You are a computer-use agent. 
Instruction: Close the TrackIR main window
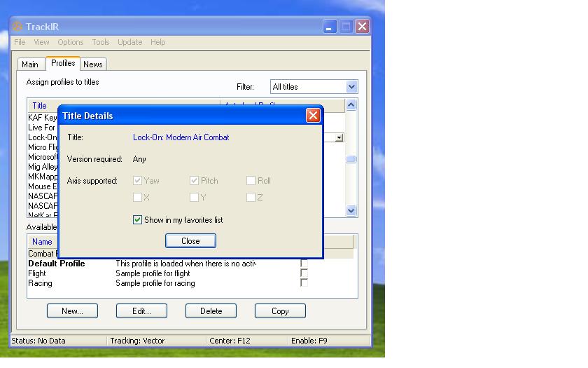[362, 27]
